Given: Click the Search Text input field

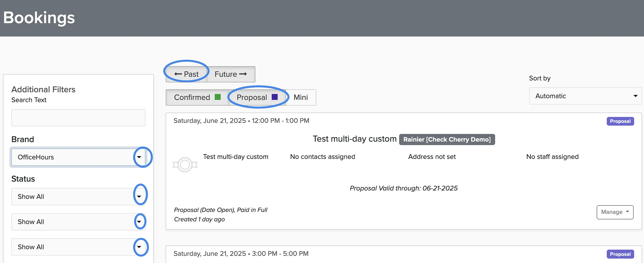Looking at the screenshot, I should point(78,117).
